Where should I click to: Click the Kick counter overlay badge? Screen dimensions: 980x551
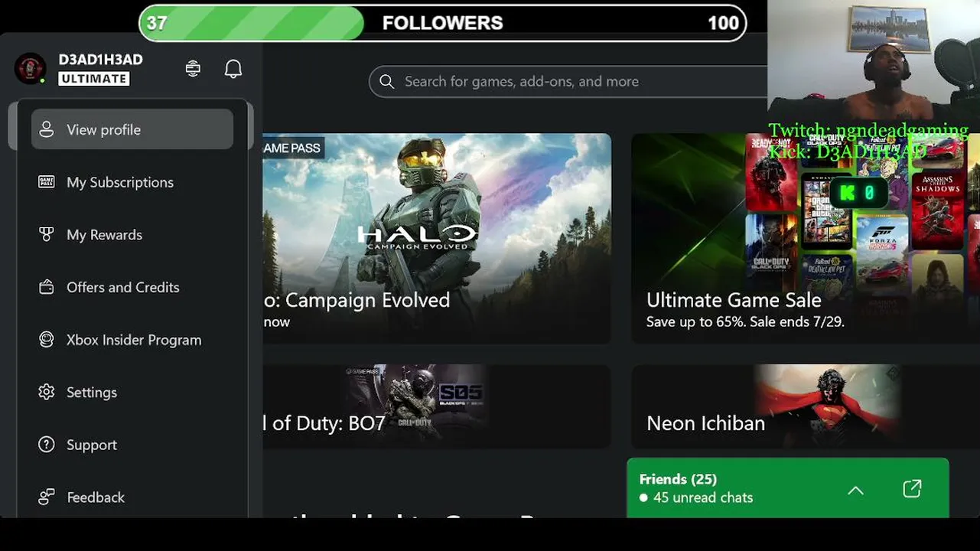pos(858,193)
